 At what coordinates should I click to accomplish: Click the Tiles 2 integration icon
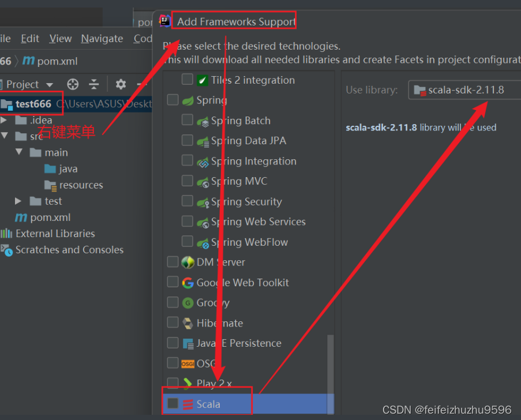203,80
